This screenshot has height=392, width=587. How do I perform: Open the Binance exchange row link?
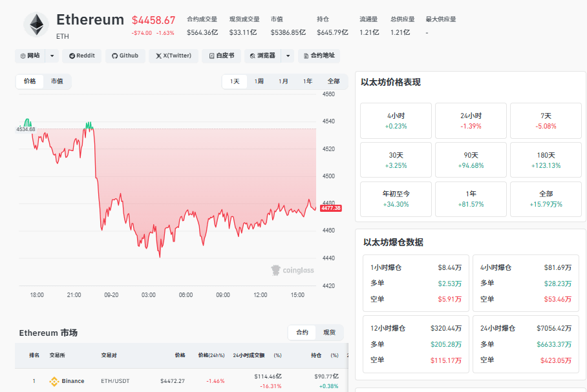click(73, 381)
